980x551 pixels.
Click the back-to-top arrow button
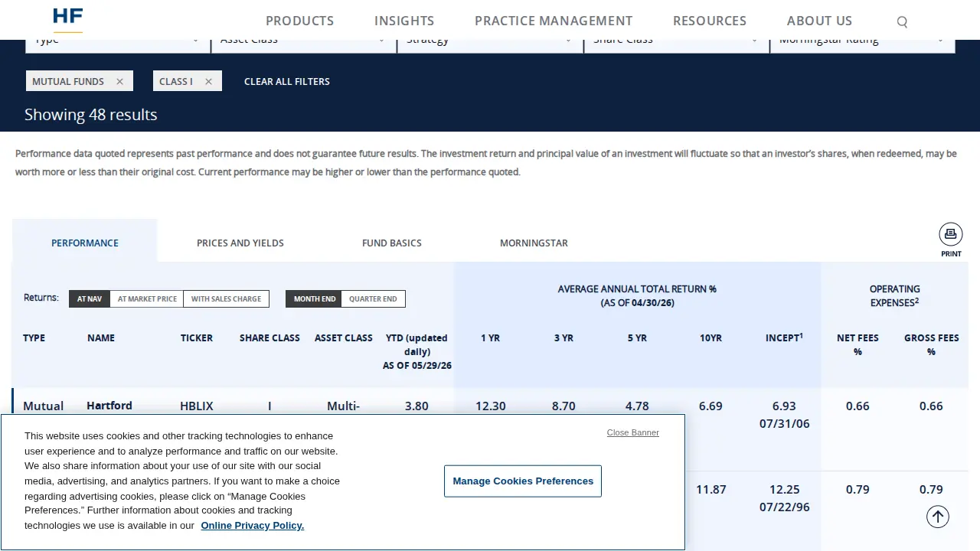[938, 517]
